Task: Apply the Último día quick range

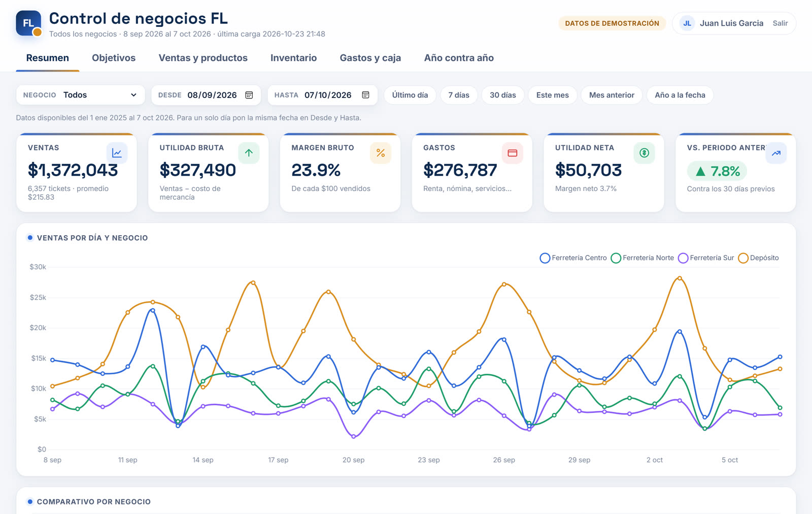Action: [x=410, y=95]
